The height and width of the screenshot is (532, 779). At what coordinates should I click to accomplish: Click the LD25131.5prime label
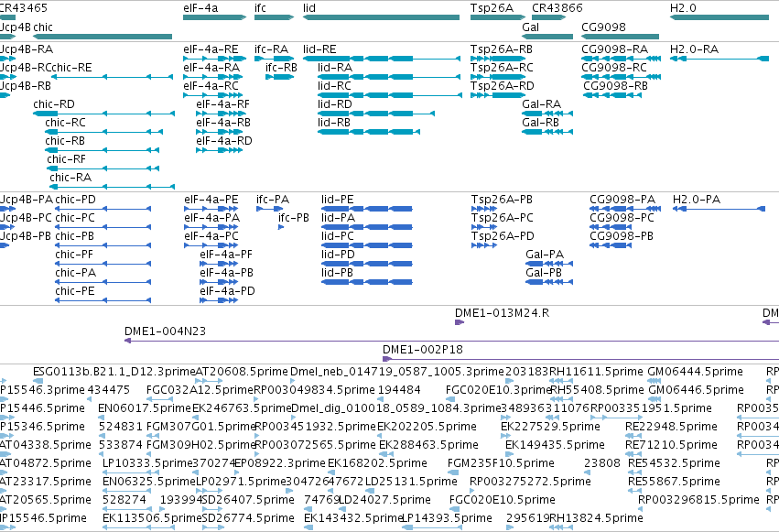click(x=411, y=482)
